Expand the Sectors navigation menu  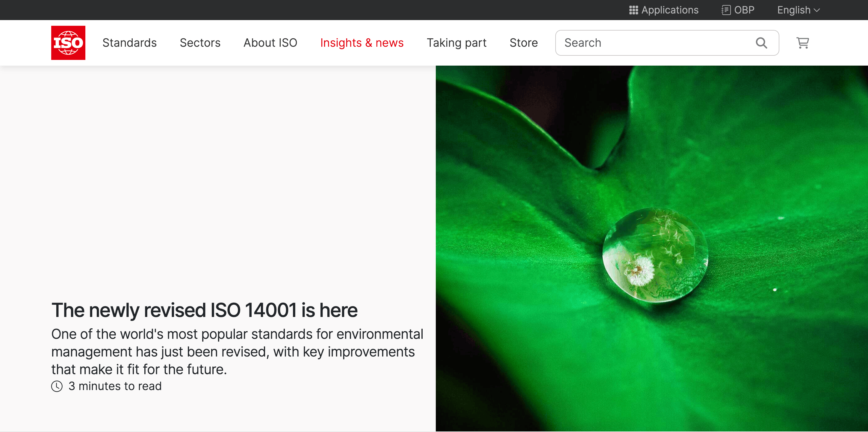click(x=200, y=43)
